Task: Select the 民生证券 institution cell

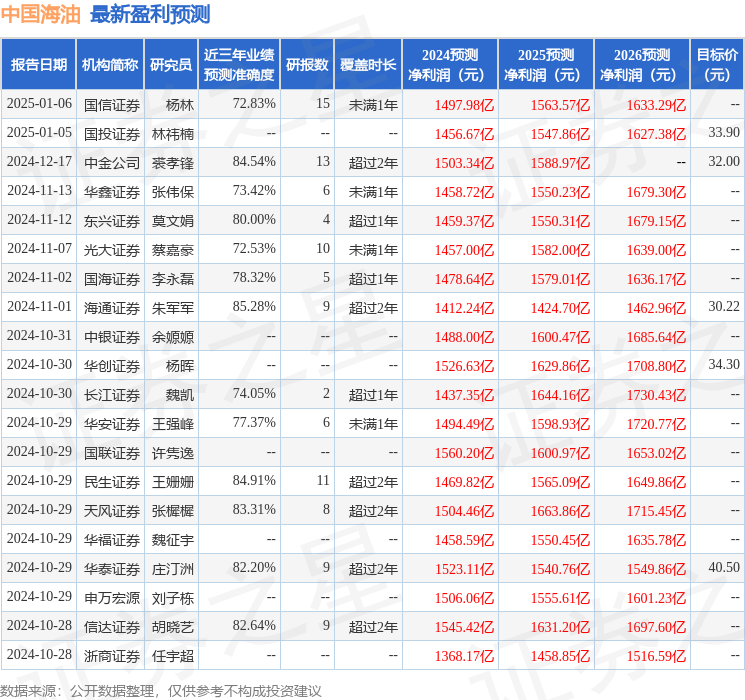Action: pos(112,481)
